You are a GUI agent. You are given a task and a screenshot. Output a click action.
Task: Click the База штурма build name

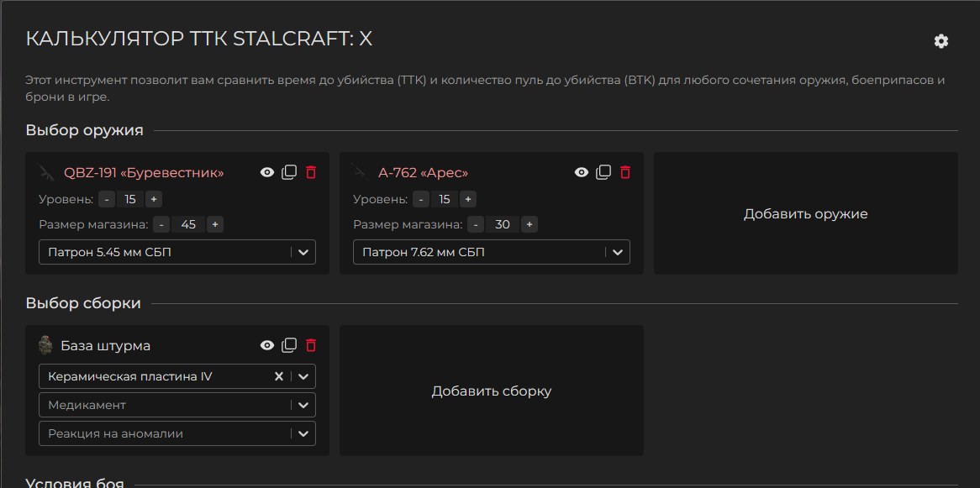[106, 345]
